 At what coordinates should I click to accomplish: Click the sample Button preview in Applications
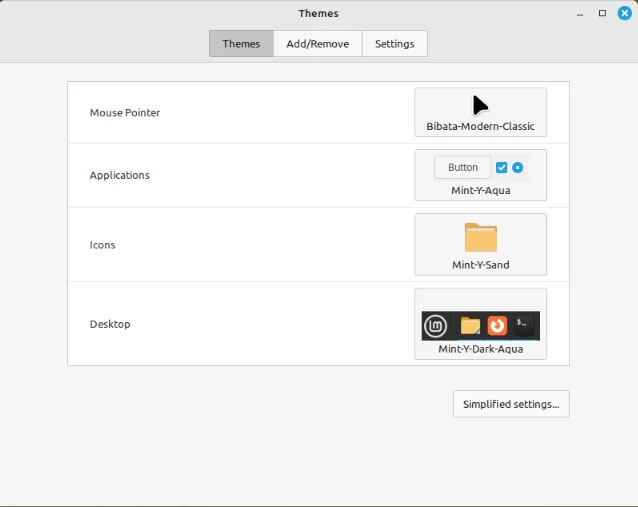[x=463, y=167]
